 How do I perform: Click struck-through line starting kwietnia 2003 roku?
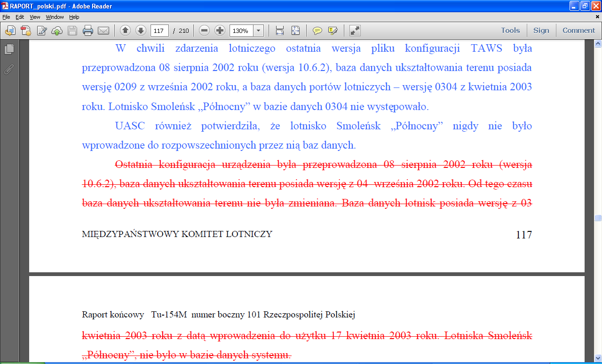point(307,336)
